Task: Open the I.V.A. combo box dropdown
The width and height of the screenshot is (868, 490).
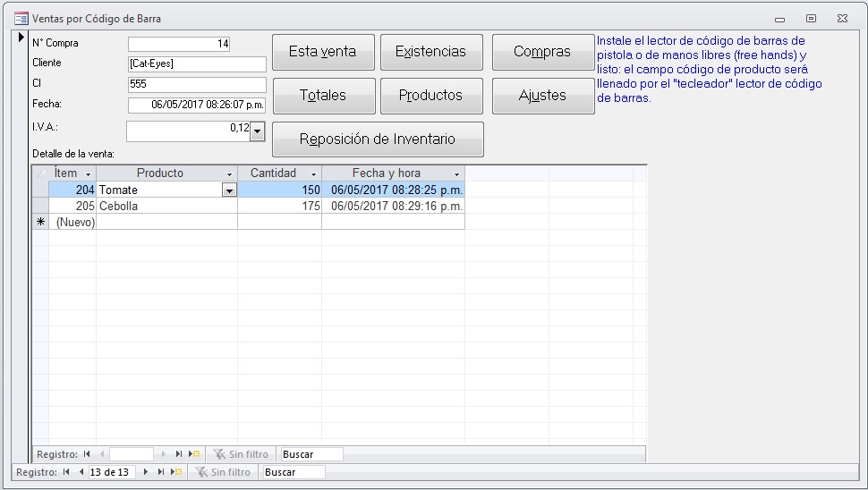Action: point(258,131)
